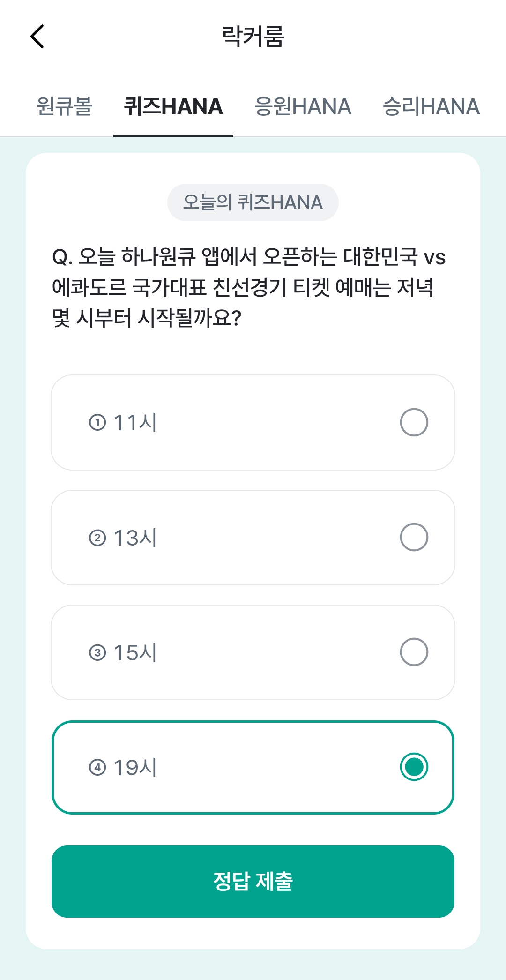
Task: Click the quiz question text
Action: pyautogui.click(x=249, y=287)
